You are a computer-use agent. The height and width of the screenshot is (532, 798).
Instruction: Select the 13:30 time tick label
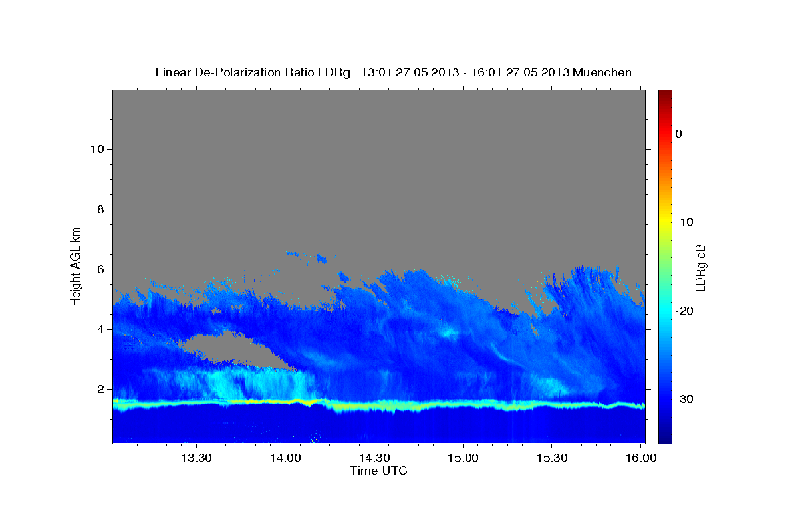(197, 458)
